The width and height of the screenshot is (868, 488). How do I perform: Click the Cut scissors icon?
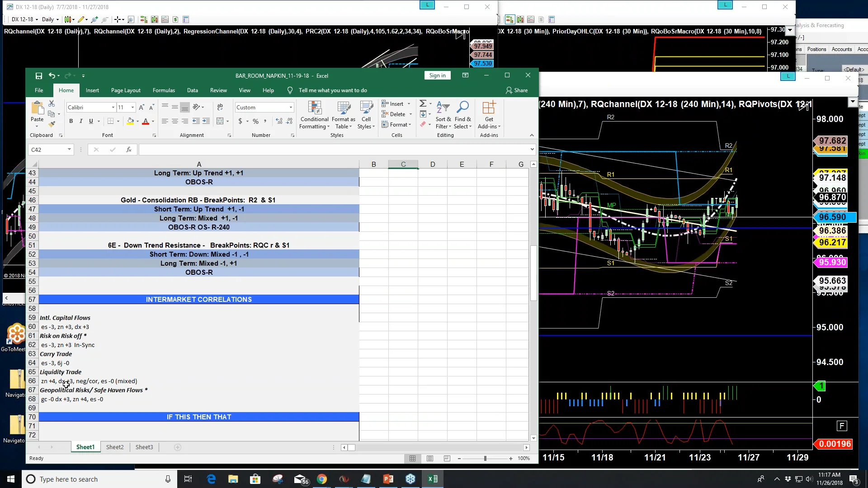pyautogui.click(x=52, y=104)
